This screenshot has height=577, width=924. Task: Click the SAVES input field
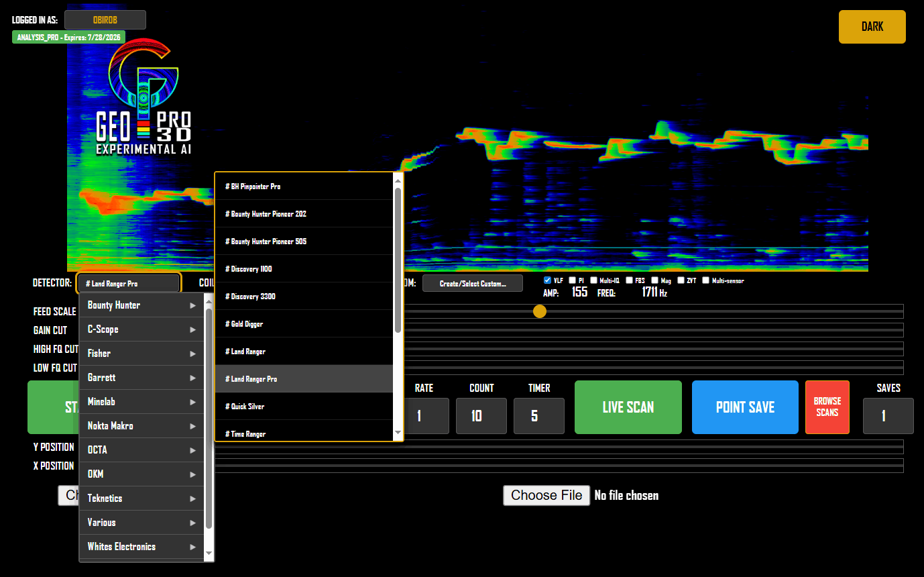[x=888, y=416]
